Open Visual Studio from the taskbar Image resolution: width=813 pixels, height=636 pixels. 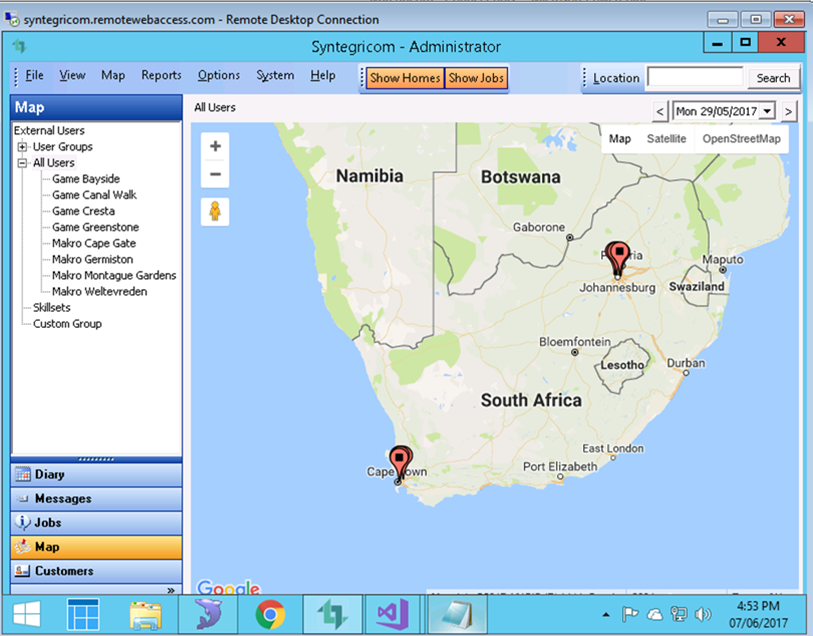(388, 612)
